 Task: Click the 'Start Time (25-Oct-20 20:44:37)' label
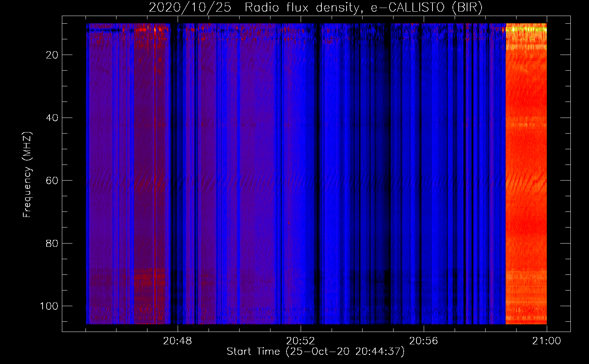316,352
